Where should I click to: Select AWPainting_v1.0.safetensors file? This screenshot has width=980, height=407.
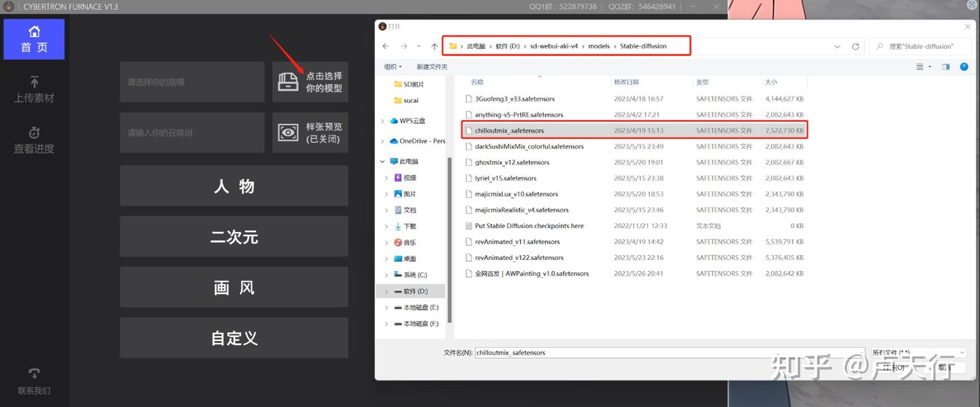pos(634,274)
